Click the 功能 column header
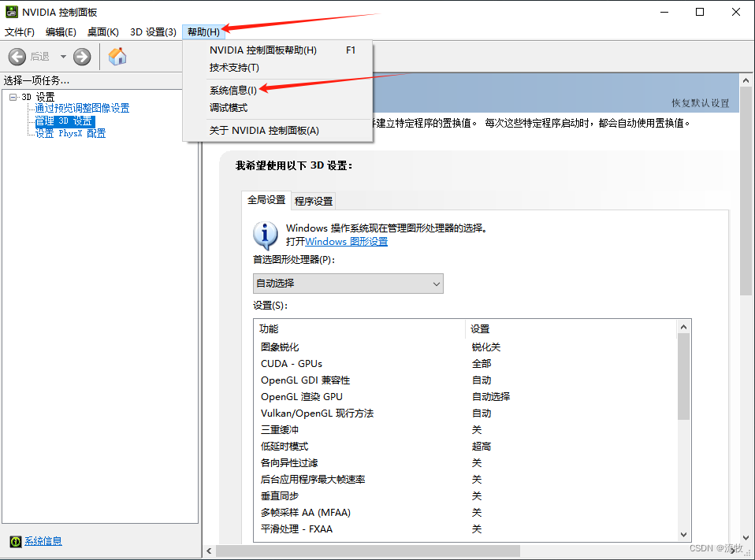755x560 pixels. (359, 328)
